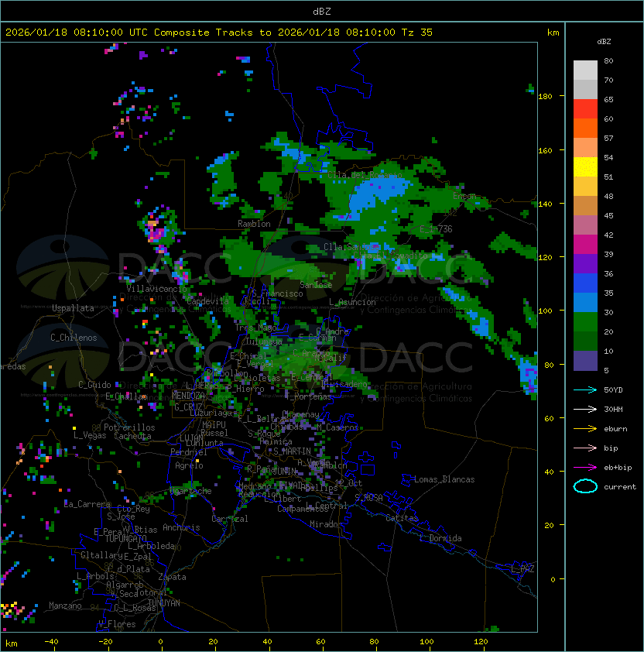The height and width of the screenshot is (652, 644).
Task: Click the 'MAIPU' city label
Action: [x=214, y=424]
